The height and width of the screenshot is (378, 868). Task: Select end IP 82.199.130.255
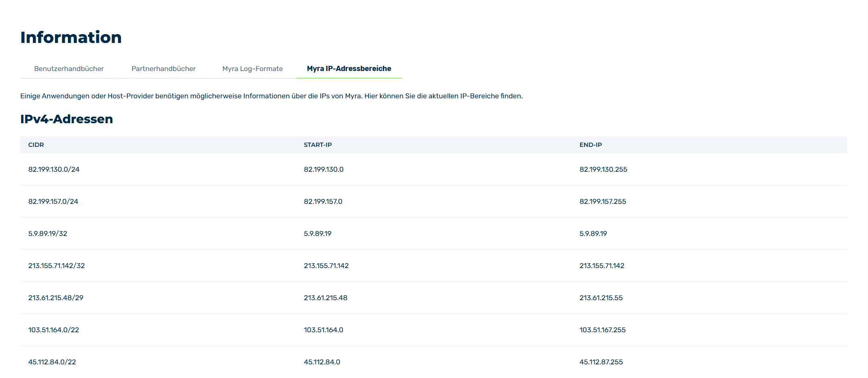coord(603,169)
